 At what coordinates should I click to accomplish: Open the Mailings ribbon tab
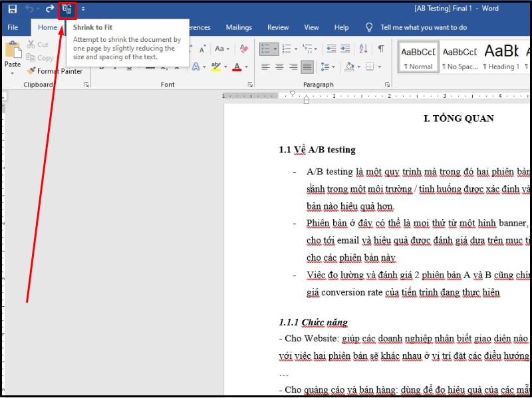coord(238,27)
